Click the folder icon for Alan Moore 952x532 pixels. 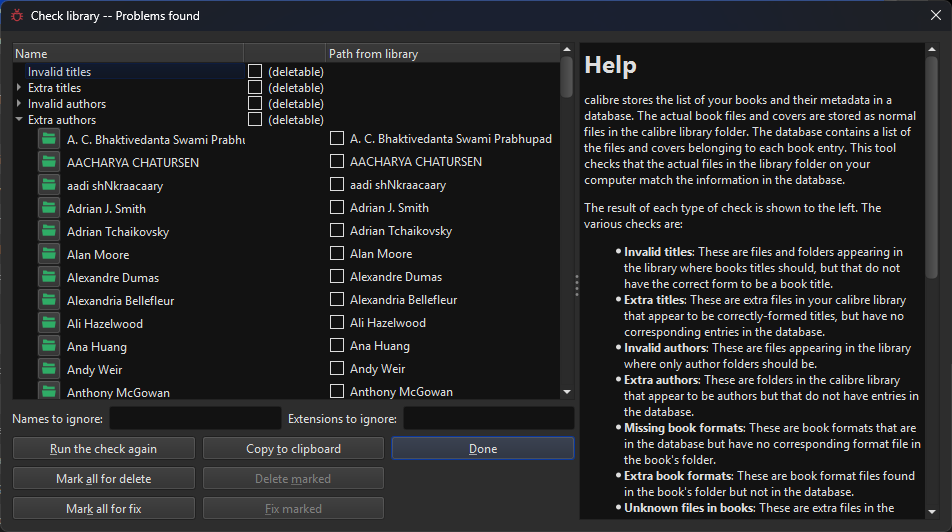(x=49, y=254)
